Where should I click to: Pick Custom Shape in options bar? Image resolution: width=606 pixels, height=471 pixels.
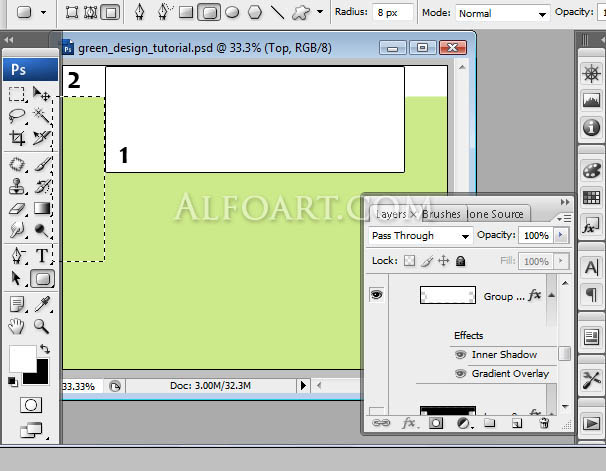(301, 13)
